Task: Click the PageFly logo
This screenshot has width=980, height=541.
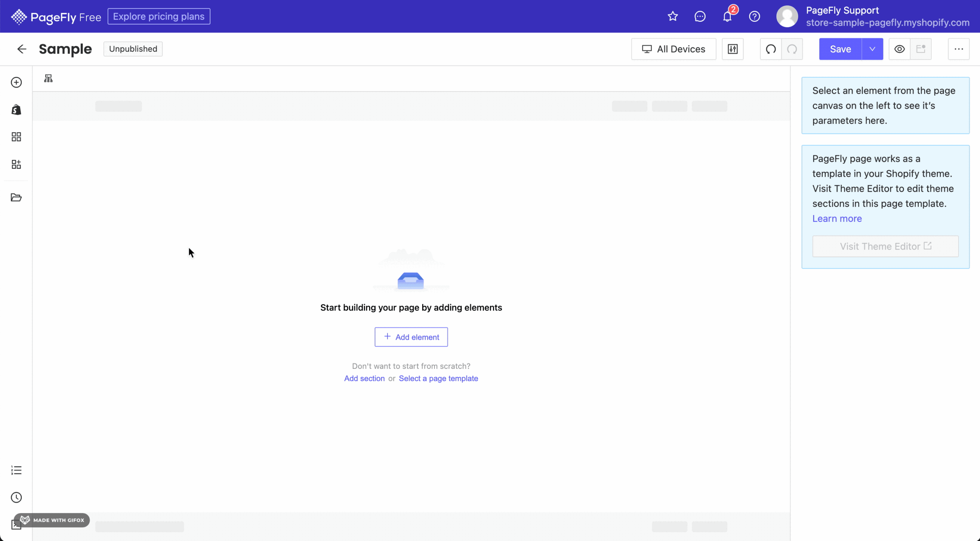Action: pyautogui.click(x=56, y=16)
